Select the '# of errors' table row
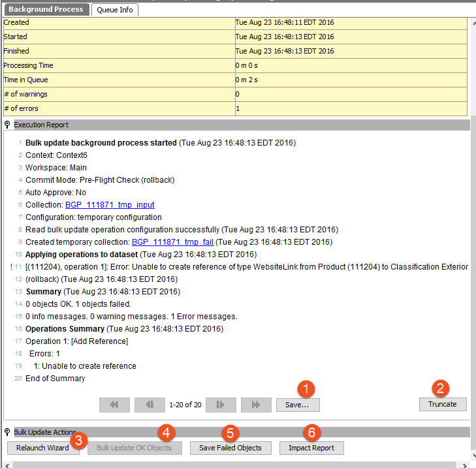Viewport: 476px width, 468px height. pyautogui.click(x=118, y=108)
